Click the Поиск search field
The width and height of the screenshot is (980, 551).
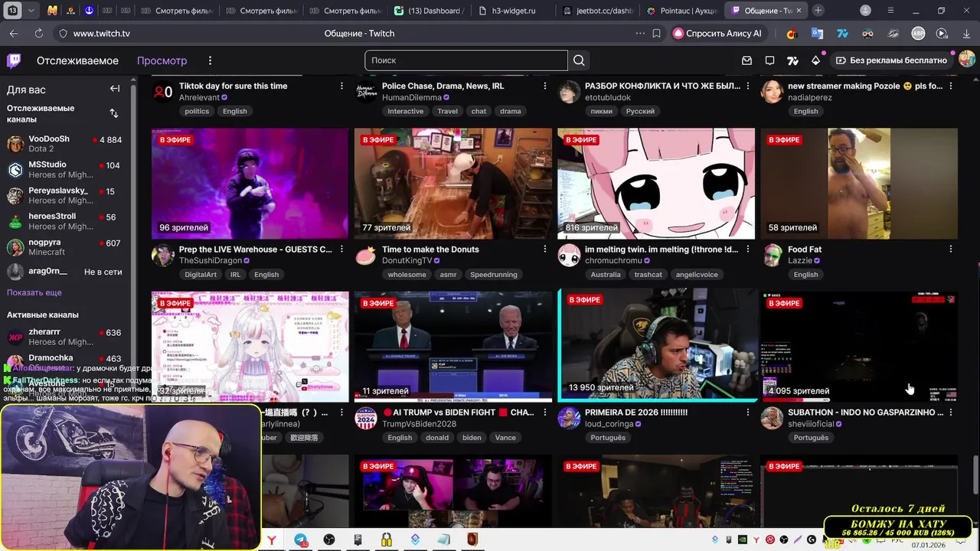[466, 60]
